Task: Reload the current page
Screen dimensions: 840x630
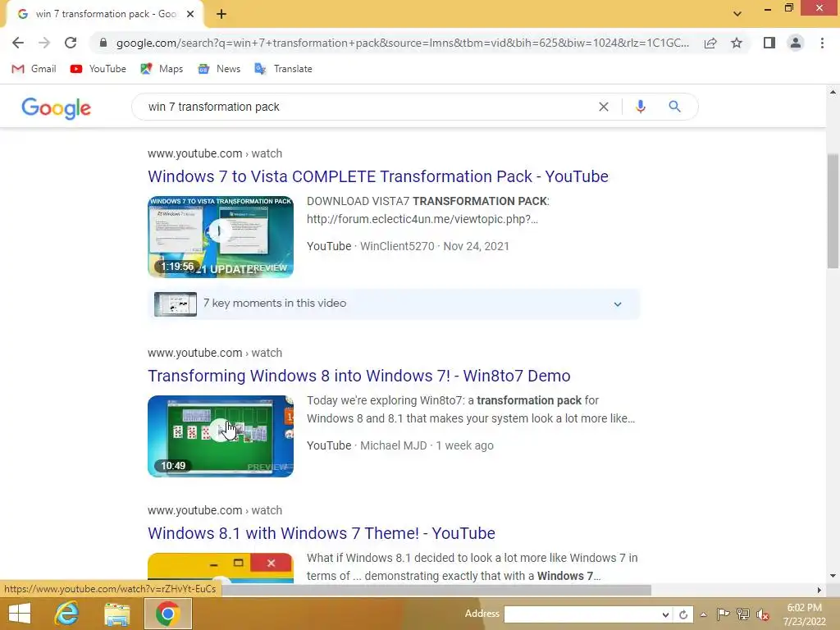Action: point(71,43)
